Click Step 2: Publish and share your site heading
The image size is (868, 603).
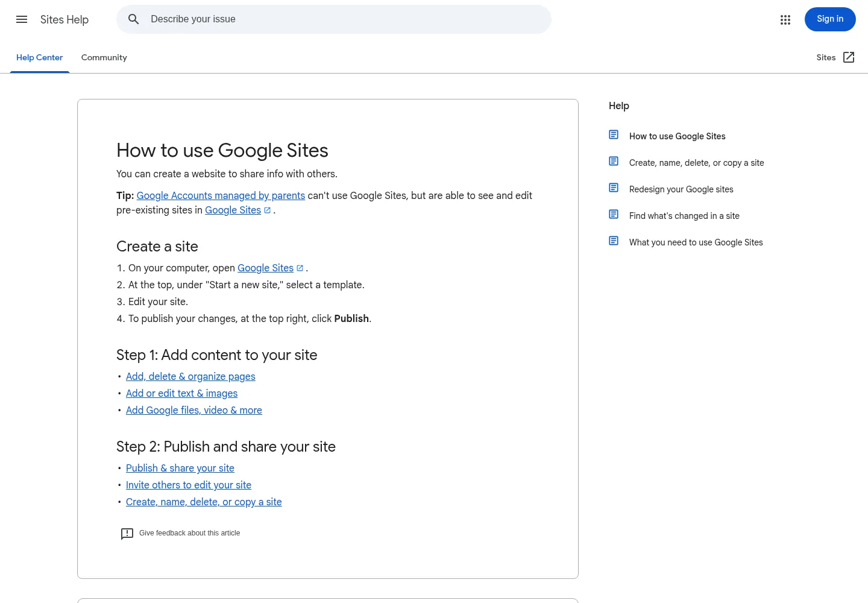pyautogui.click(x=226, y=446)
